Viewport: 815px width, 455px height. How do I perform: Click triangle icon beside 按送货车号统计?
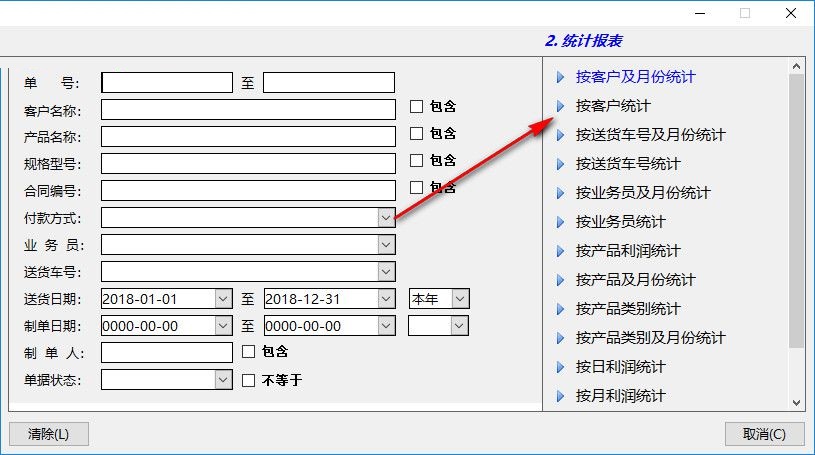560,164
